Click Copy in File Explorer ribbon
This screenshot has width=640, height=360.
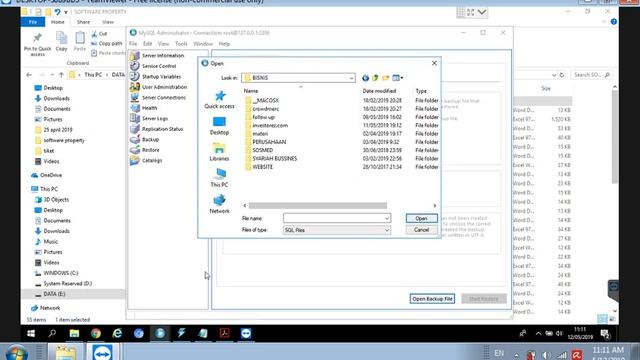(62, 41)
